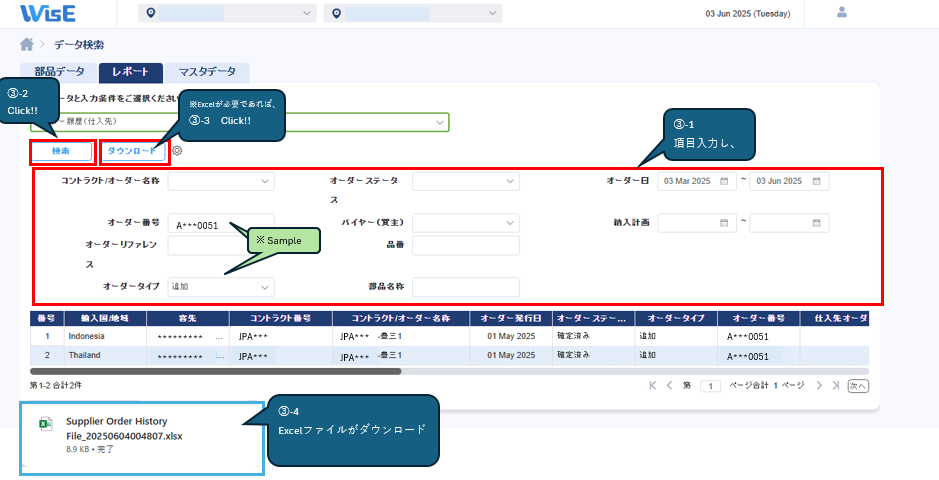This screenshot has width=939, height=480.
Task: Open calendar icon for 納入計画 start date
Action: [x=723, y=222]
